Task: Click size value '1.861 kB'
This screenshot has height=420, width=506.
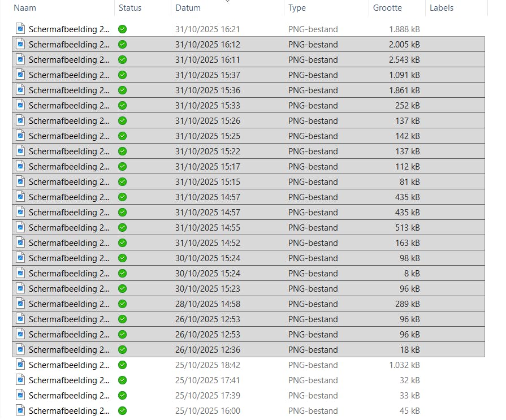Action: (x=404, y=90)
